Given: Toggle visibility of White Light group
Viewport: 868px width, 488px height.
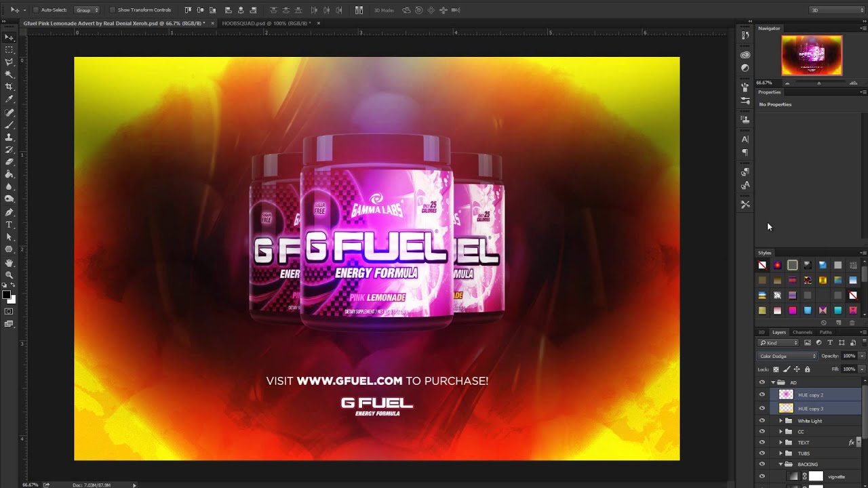Looking at the screenshot, I should point(762,421).
